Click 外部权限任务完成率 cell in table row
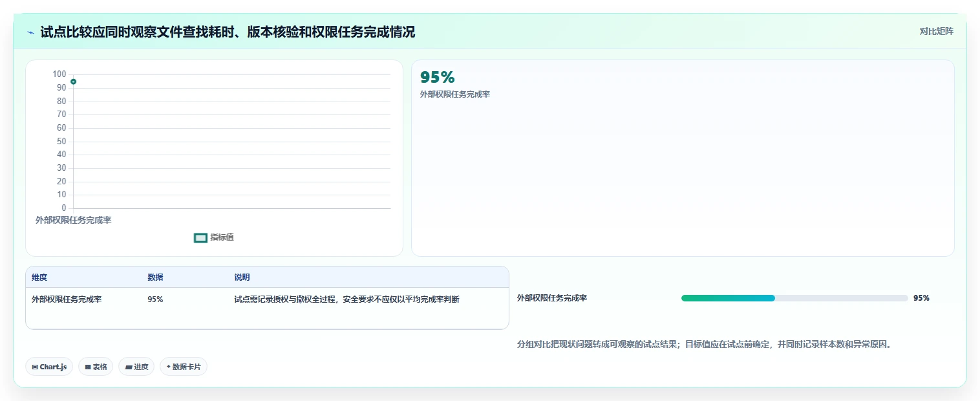Viewport: 980px width, 401px height. click(x=67, y=299)
